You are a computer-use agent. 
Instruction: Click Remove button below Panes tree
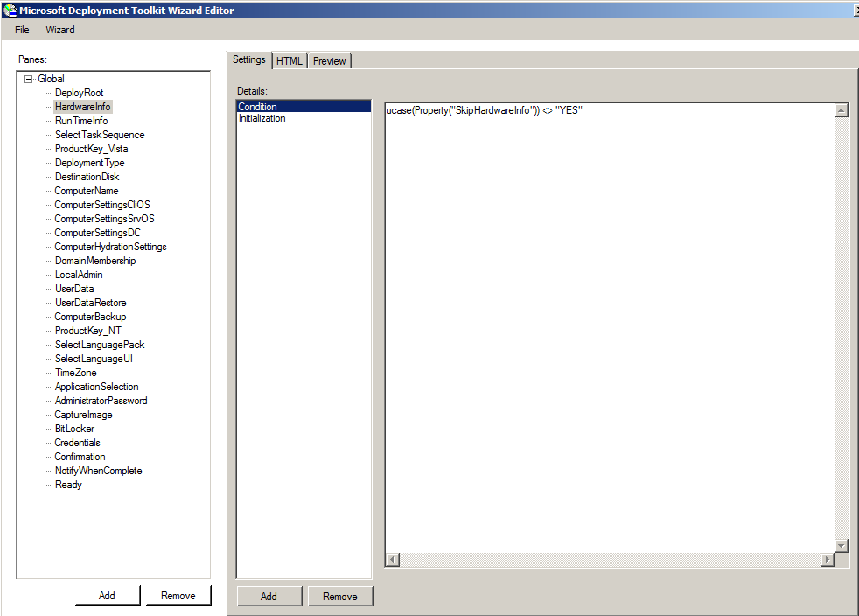pyautogui.click(x=178, y=596)
